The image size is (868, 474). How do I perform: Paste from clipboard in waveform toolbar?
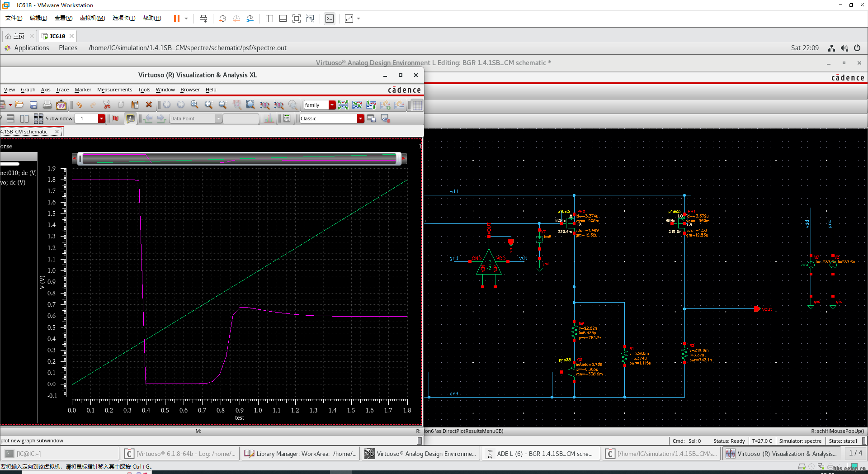[x=135, y=105]
